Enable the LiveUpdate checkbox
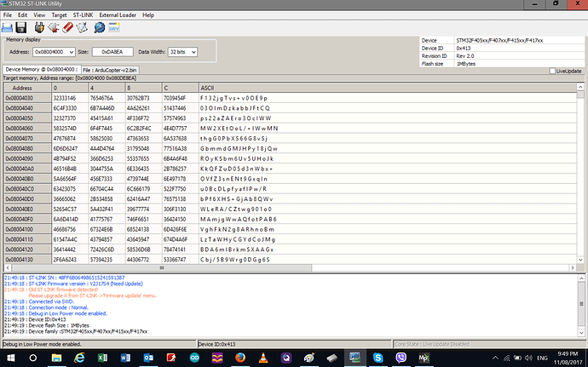 click(x=552, y=71)
